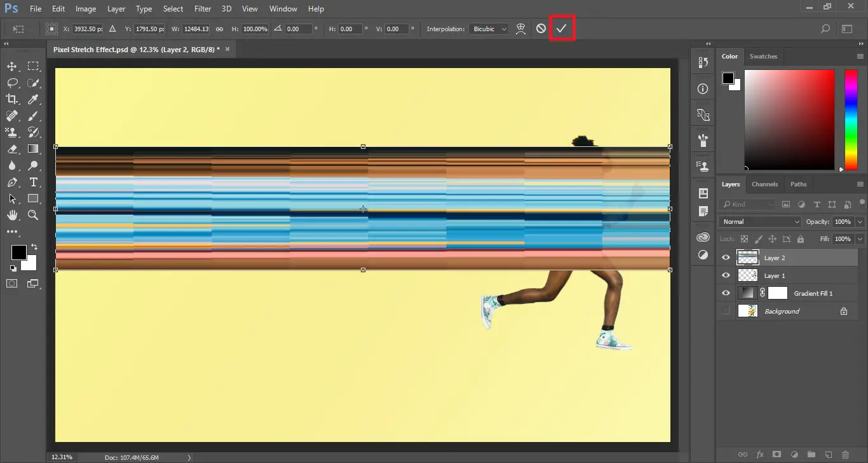Image resolution: width=868 pixels, height=463 pixels.
Task: Select the Zoom tool
Action: tap(34, 215)
